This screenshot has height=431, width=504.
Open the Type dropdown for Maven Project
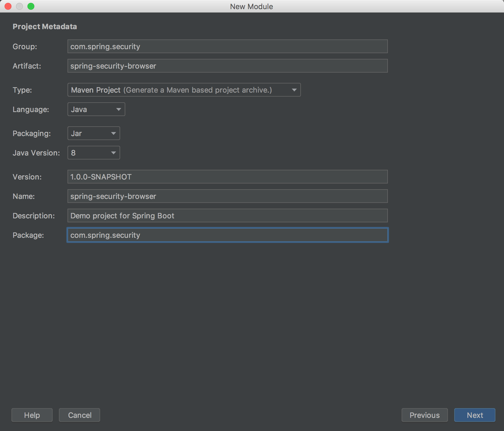tap(184, 90)
